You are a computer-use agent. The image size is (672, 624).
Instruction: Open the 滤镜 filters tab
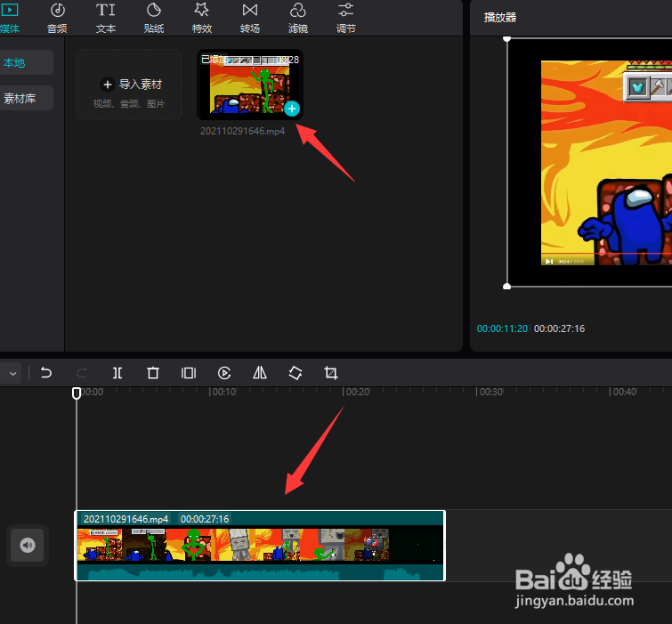298,18
